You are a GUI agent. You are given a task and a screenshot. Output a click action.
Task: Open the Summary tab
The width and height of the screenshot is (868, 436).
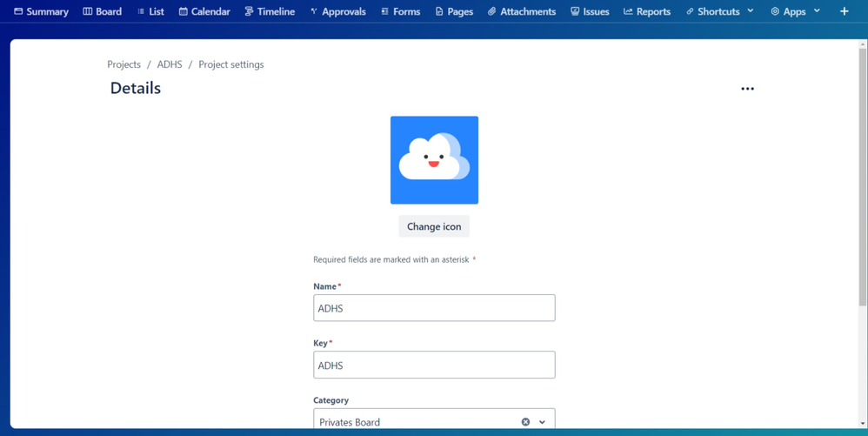(x=41, y=11)
